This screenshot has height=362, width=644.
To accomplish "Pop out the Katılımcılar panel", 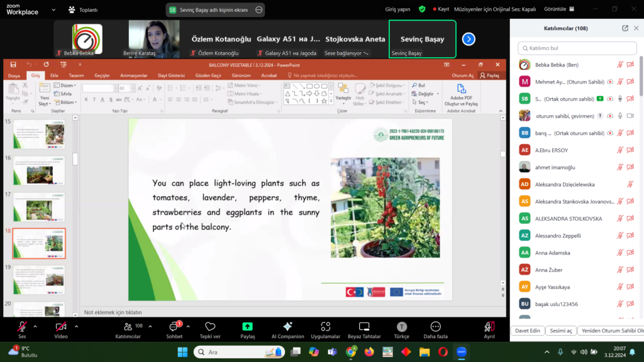I will [x=625, y=28].
